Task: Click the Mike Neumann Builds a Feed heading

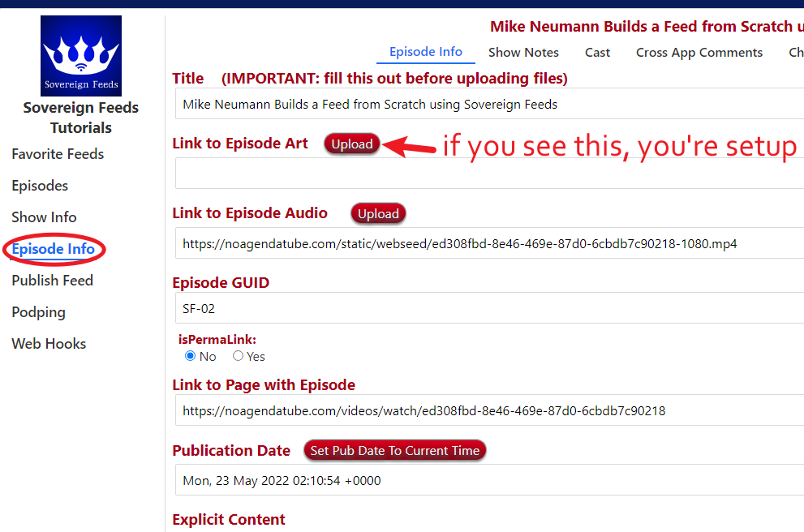Action: coord(647,26)
